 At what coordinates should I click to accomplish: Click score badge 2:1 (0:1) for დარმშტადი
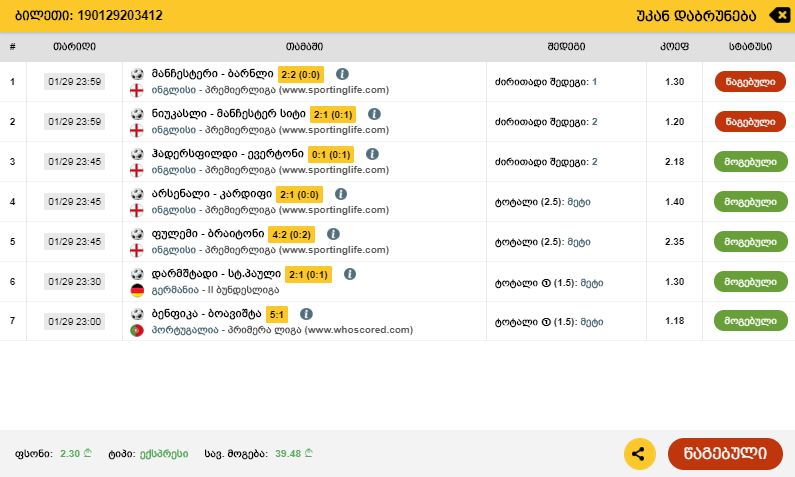point(308,275)
